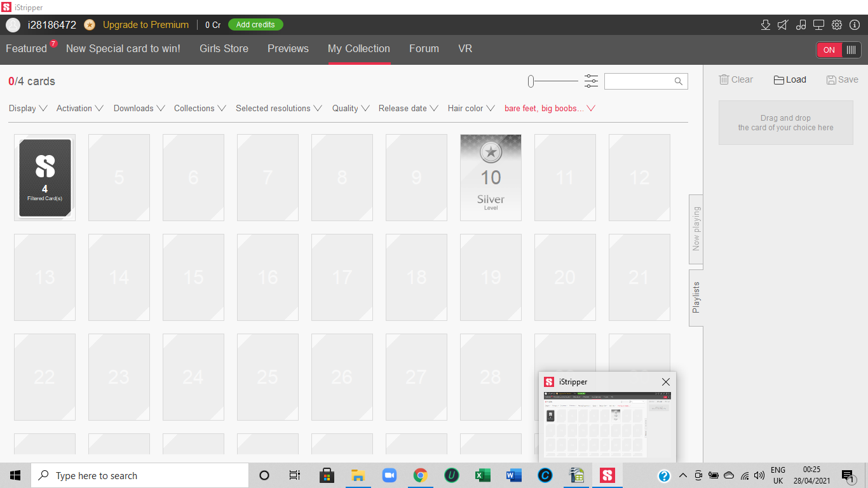Click the muted megaphone notifications icon
This screenshot has width=868, height=488.
pos(783,25)
